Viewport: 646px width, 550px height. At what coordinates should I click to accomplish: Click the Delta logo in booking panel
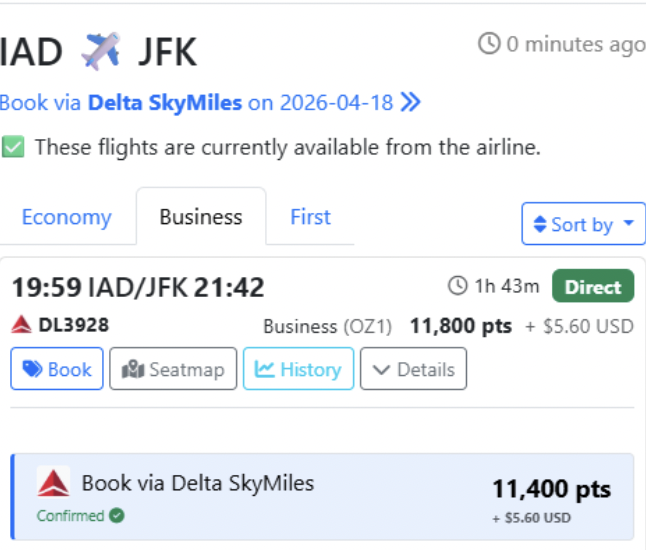53,484
